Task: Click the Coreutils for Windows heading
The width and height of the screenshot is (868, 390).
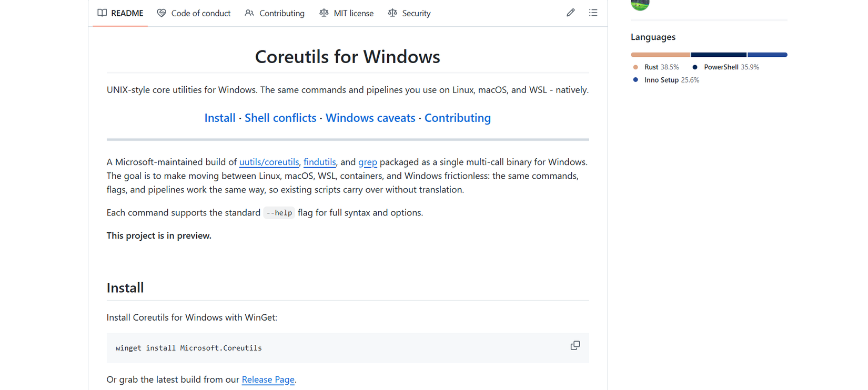Action: pyautogui.click(x=348, y=56)
